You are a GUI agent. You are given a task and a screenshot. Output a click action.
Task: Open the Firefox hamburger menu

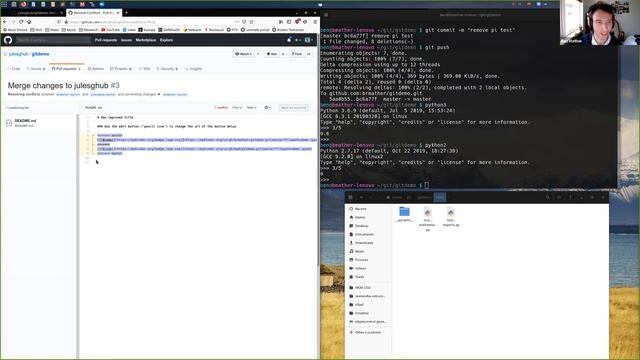click(x=315, y=22)
